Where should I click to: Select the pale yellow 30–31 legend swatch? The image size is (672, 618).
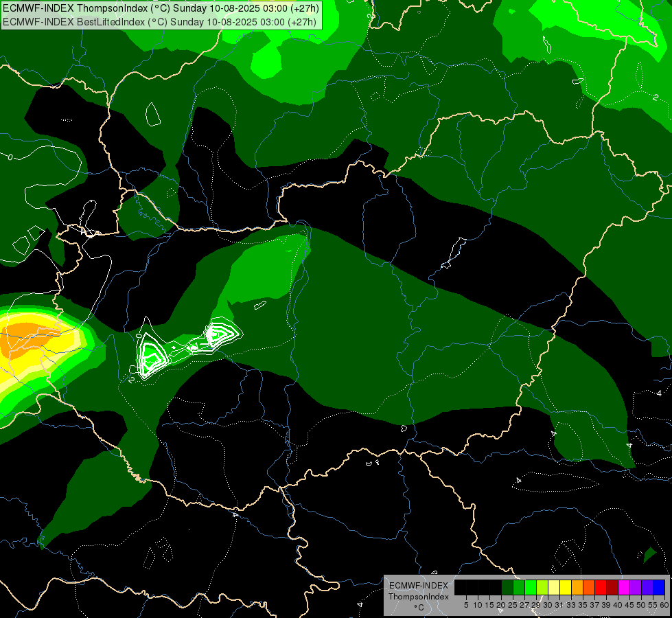tap(553, 587)
